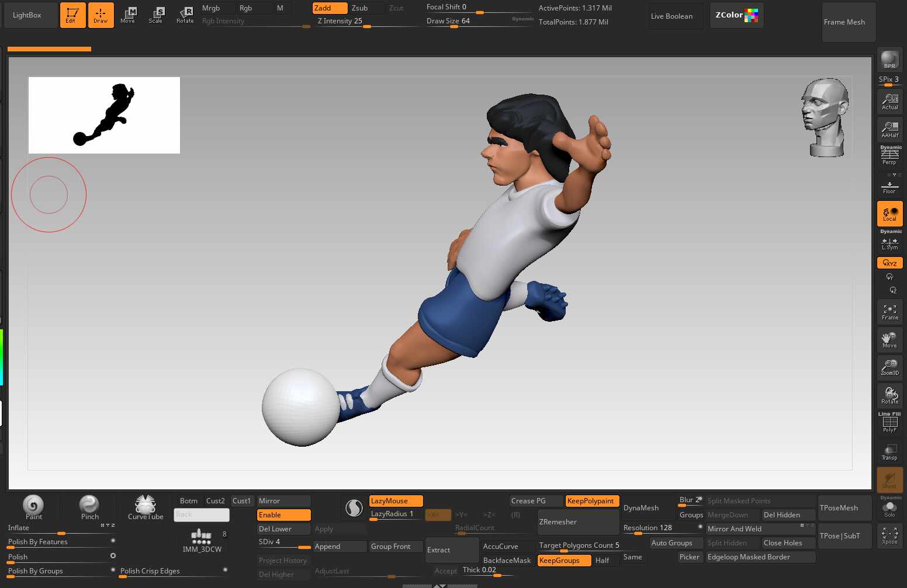Open the ZColor palette
Image resolution: width=907 pixels, height=588 pixels.
click(x=736, y=15)
